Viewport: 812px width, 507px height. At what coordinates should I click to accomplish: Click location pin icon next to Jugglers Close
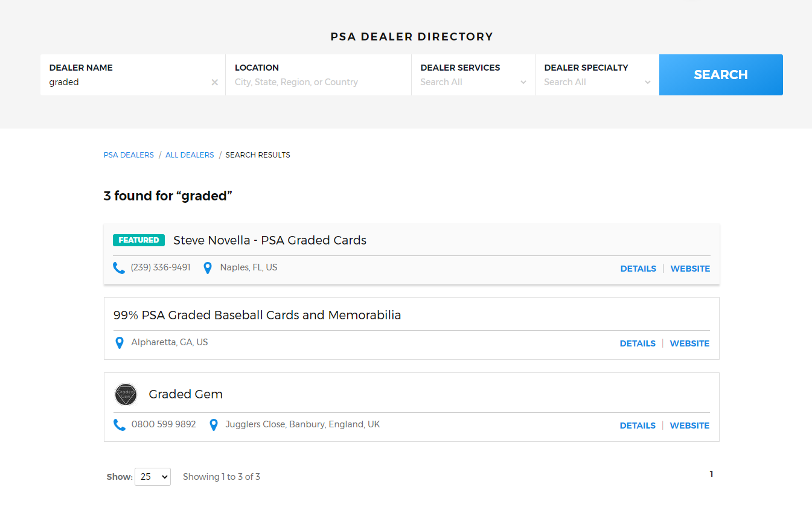[213, 425]
